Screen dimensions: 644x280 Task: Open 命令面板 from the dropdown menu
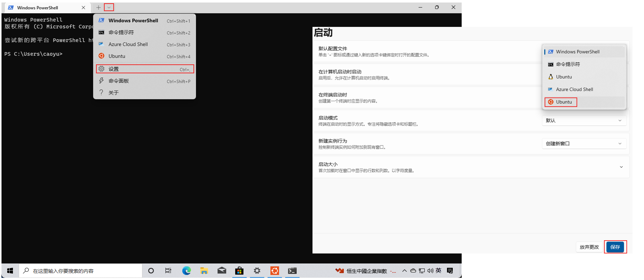click(x=145, y=81)
